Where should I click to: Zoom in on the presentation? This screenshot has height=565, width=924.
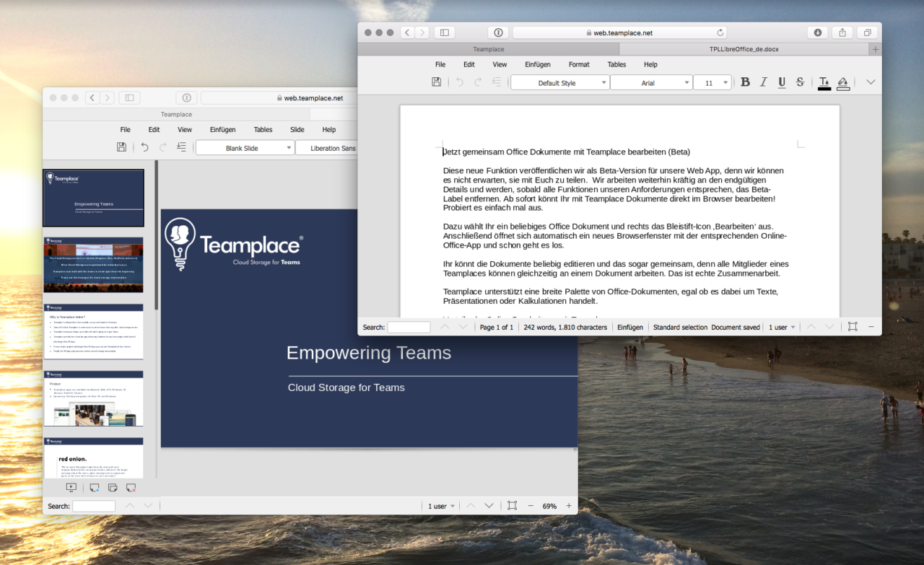pyautogui.click(x=569, y=506)
